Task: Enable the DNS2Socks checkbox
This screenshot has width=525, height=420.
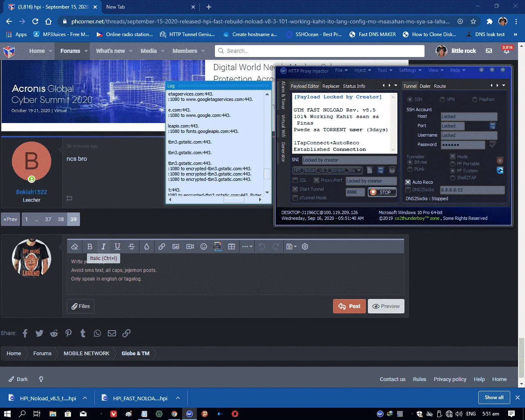Action: pos(408,189)
